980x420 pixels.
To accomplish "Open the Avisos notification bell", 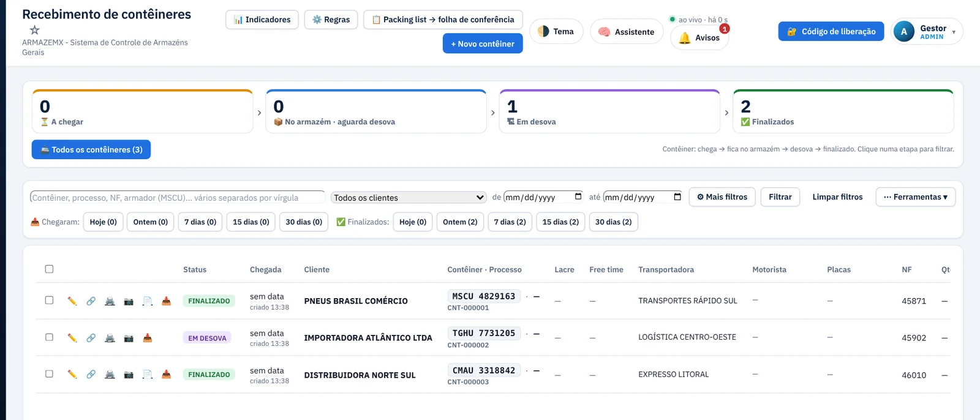I will [699, 38].
